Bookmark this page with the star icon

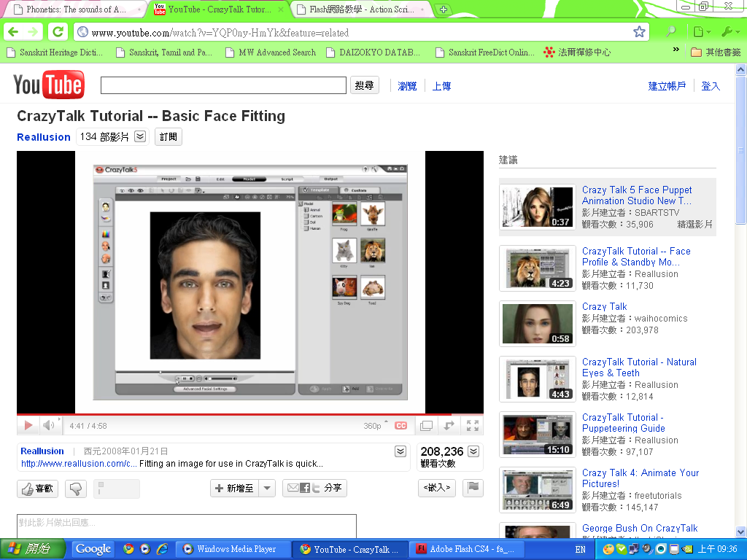tap(639, 32)
